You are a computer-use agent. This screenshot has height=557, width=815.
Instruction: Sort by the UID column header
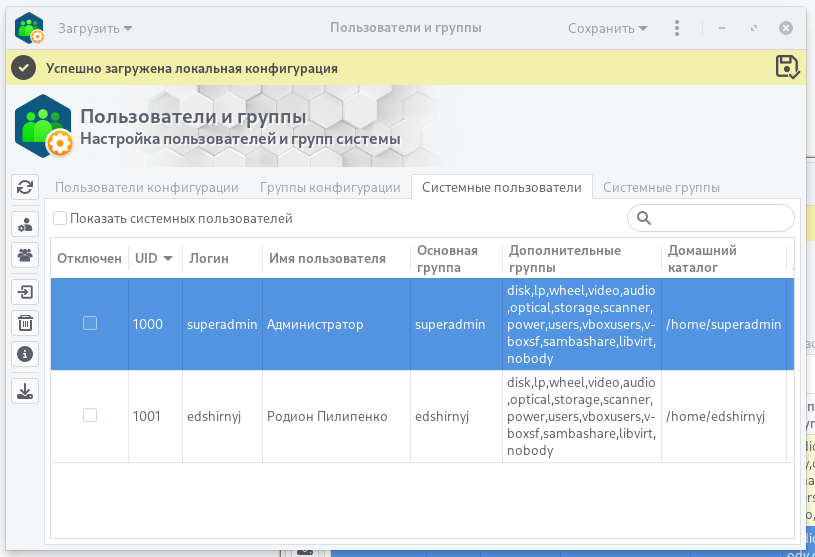(154, 258)
